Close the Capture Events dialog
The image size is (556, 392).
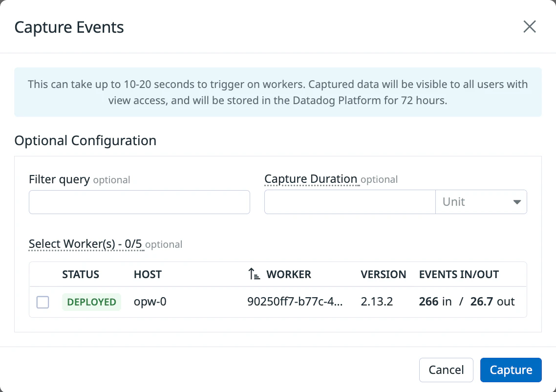pos(530,27)
